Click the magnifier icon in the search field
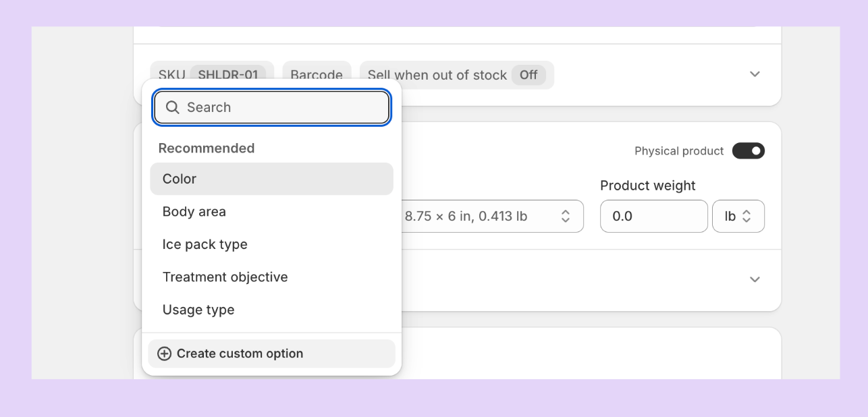Screen dimensions: 868x417 [x=173, y=107]
